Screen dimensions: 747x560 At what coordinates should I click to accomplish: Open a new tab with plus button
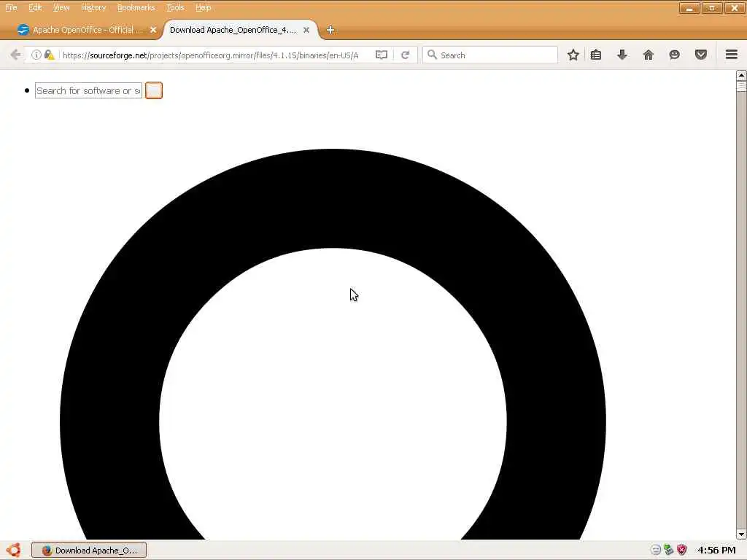tap(330, 30)
